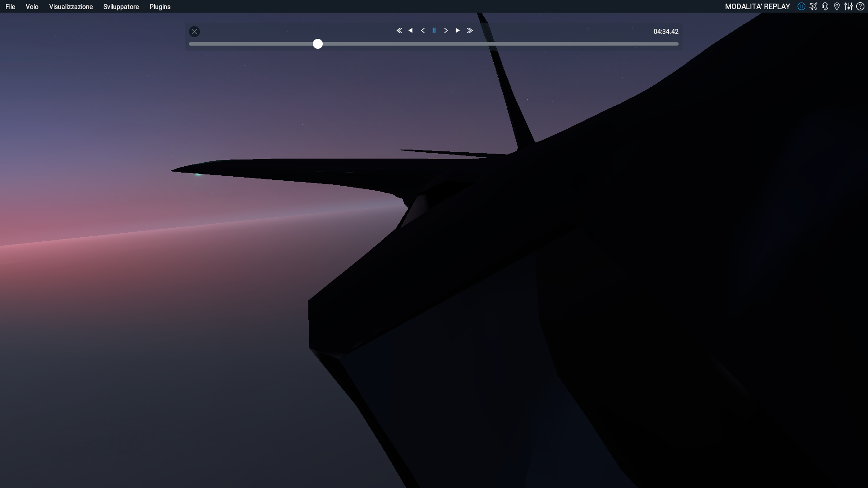Open the Volo menu
Viewport: 868px width, 488px height.
(32, 7)
